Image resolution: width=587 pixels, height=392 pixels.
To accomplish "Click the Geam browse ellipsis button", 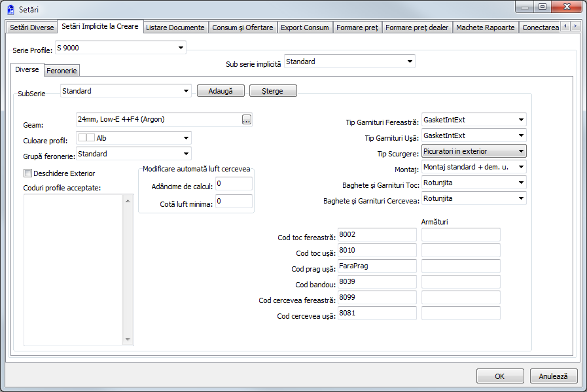I will (247, 119).
